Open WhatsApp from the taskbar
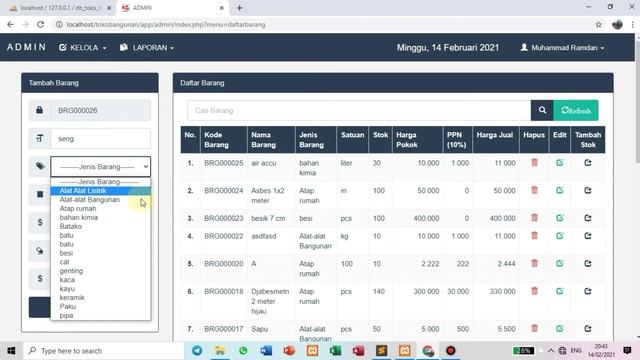 click(243, 351)
